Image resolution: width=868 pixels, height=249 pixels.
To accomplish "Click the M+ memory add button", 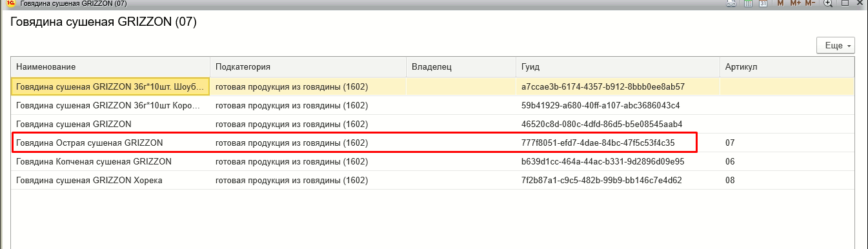I will 795,3.
